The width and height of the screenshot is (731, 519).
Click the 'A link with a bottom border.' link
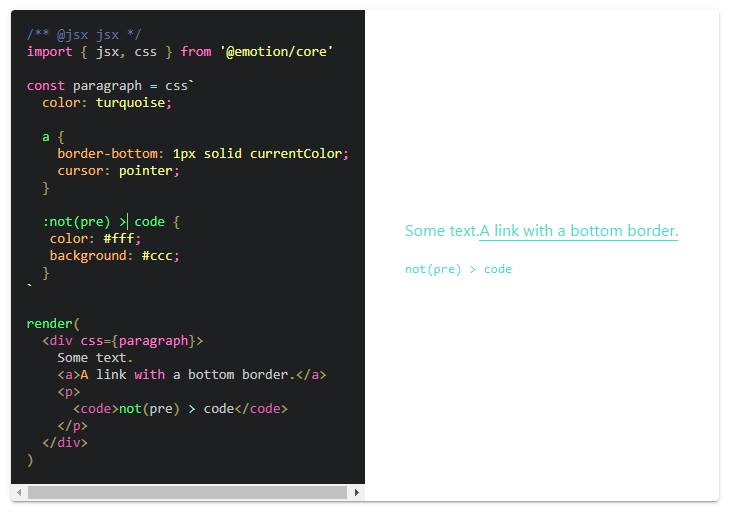(x=579, y=231)
